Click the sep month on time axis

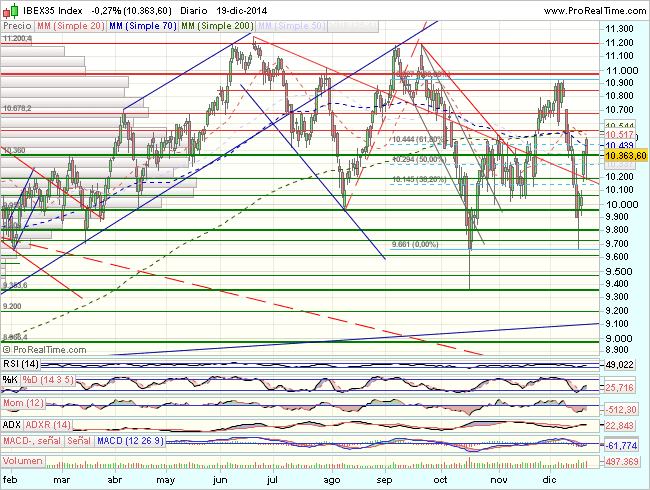(384, 480)
